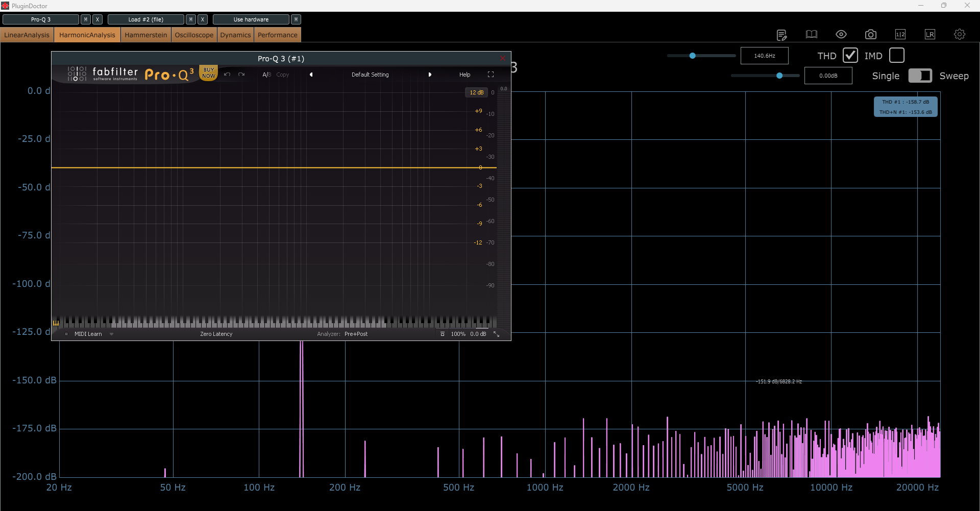
Task: Take a snapshot with camera icon
Action: (871, 34)
